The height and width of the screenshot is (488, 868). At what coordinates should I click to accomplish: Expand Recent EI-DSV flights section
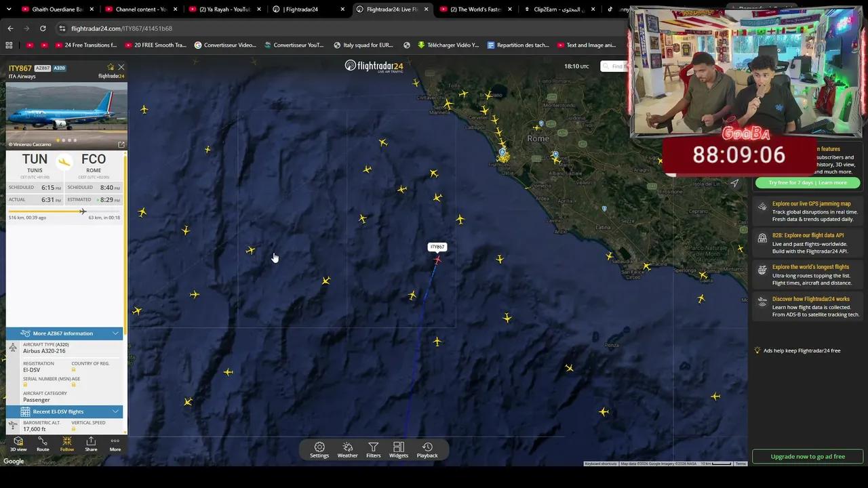coord(64,411)
